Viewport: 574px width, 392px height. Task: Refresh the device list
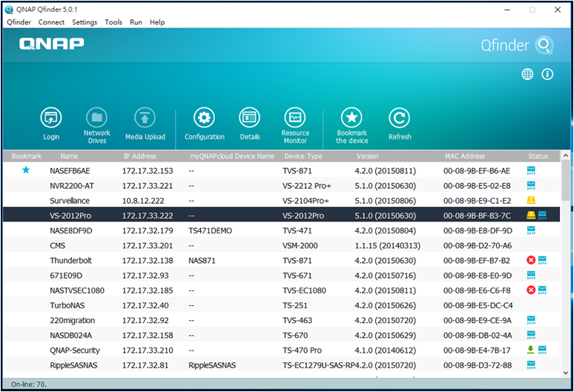(400, 118)
